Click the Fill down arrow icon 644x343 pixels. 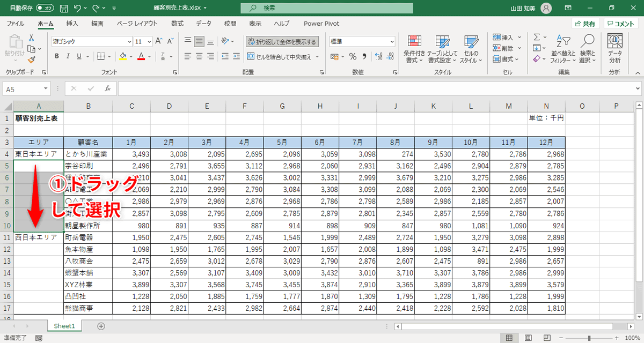click(537, 48)
